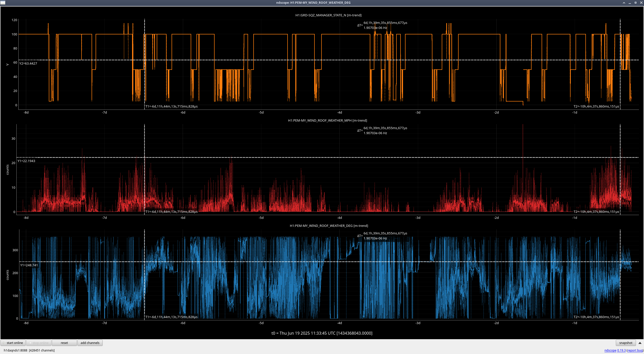This screenshot has width=644, height=354.
Task: Open the ndscope project link
Action: 610,350
